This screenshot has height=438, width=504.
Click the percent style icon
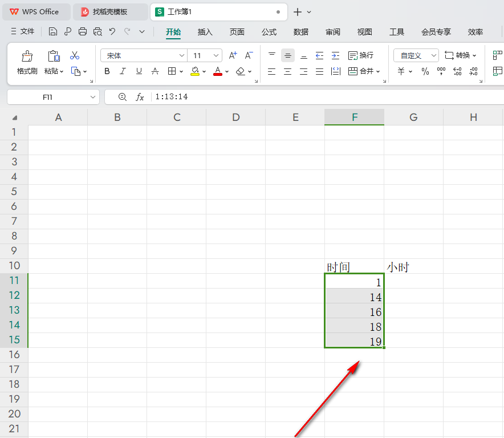pos(425,72)
